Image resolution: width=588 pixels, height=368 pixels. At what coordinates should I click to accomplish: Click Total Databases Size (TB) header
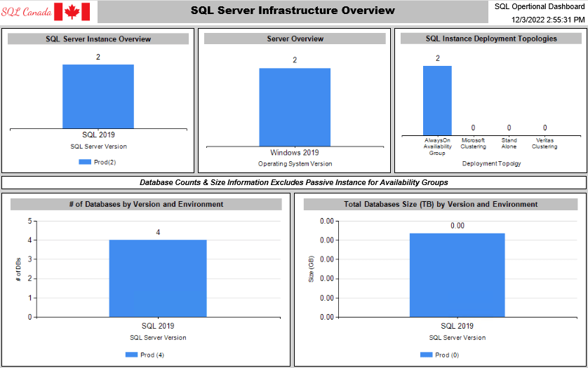441,205
